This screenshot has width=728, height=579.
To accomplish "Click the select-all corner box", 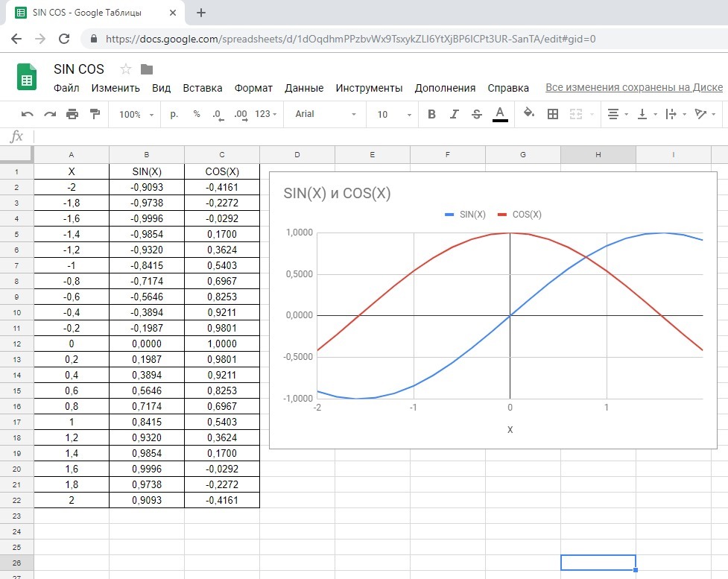I will pos(16,154).
